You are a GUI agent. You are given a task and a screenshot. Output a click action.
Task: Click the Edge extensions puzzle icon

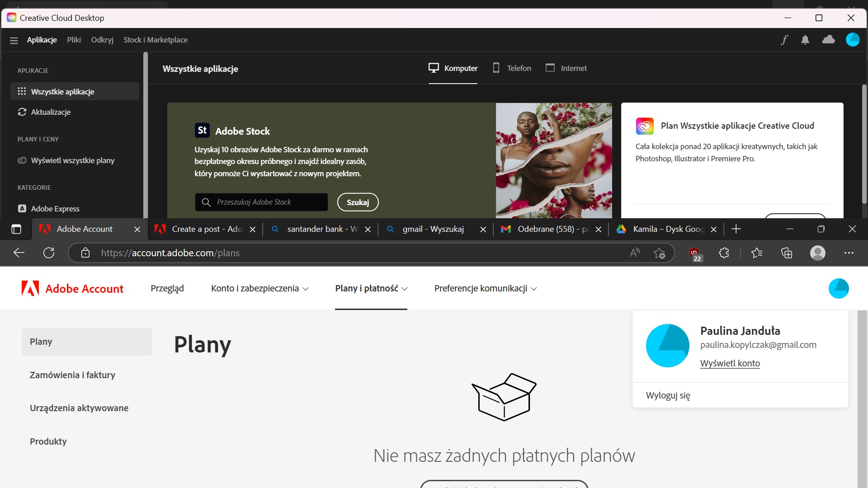pyautogui.click(x=724, y=253)
